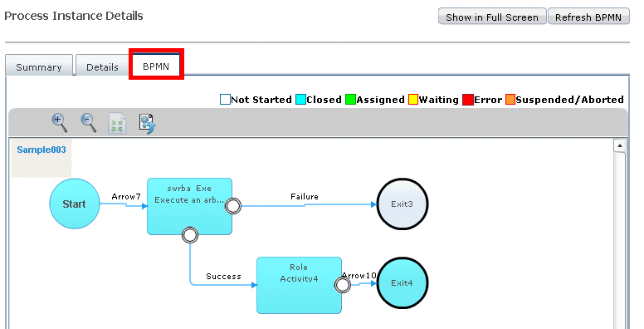
Task: Select the swrba Exe activity box
Action: [190, 206]
